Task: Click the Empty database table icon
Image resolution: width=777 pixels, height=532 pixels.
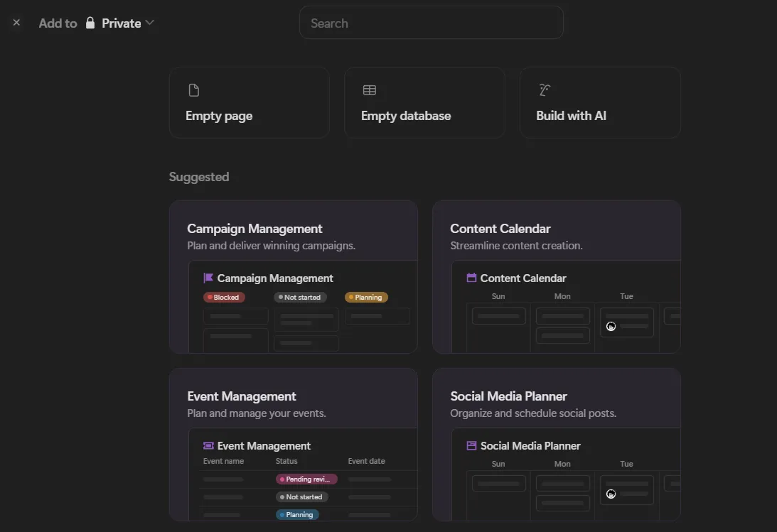Action: click(369, 90)
